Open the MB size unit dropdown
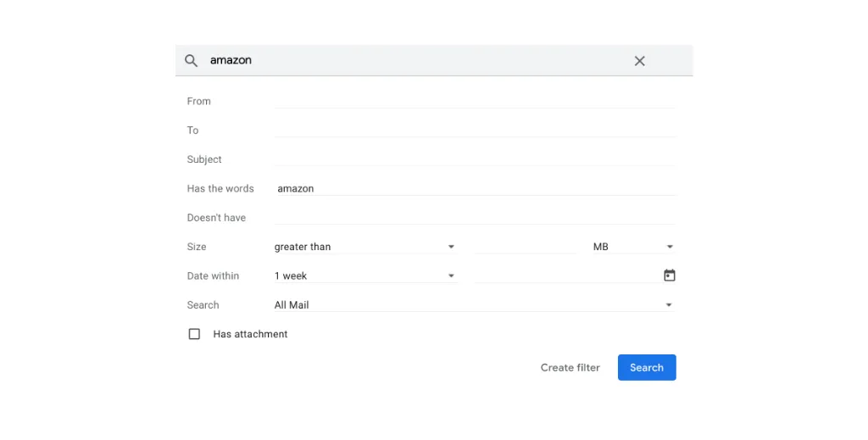868x440 pixels. tap(632, 247)
